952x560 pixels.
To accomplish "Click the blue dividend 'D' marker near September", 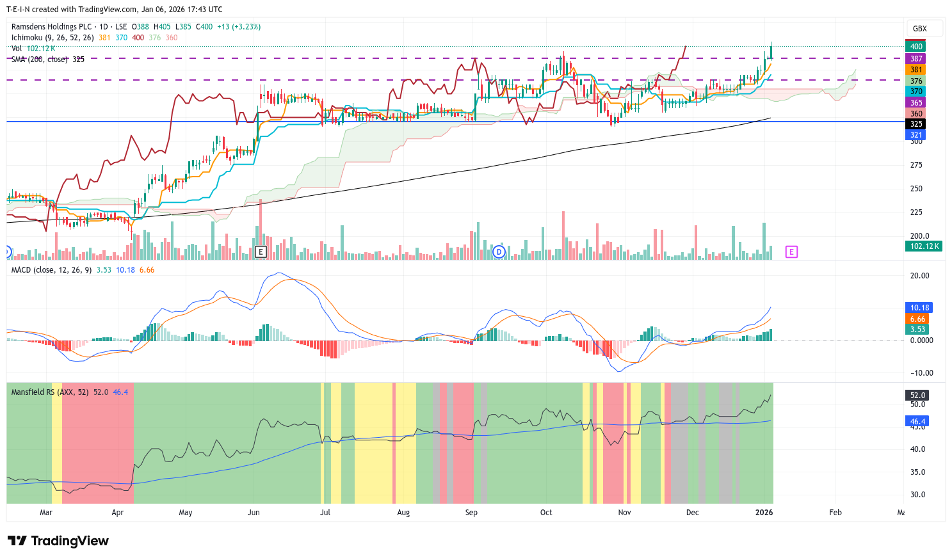I will click(499, 252).
